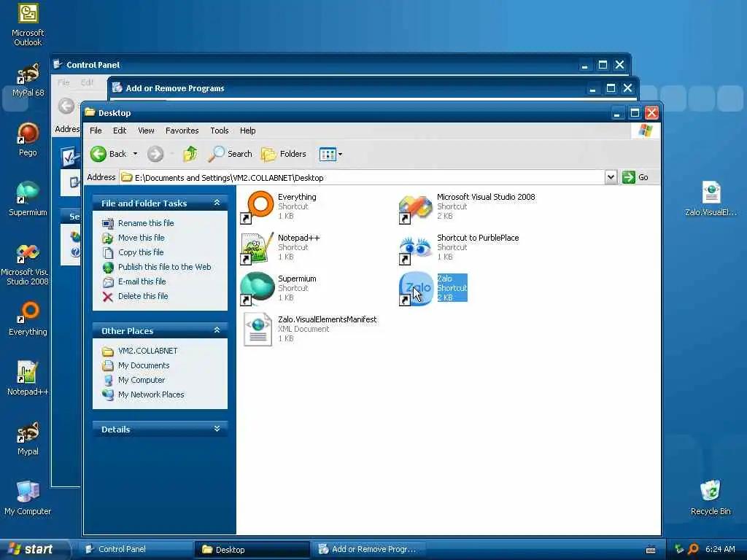Open the Favorites menu
This screenshot has width=747, height=560.
182,131
